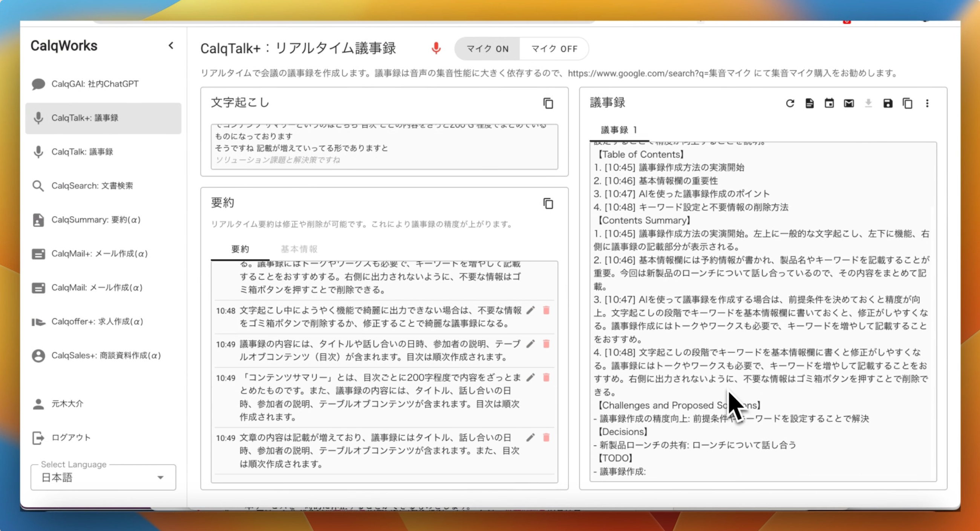Click the document icon in 議事録 toolbar

coord(809,104)
